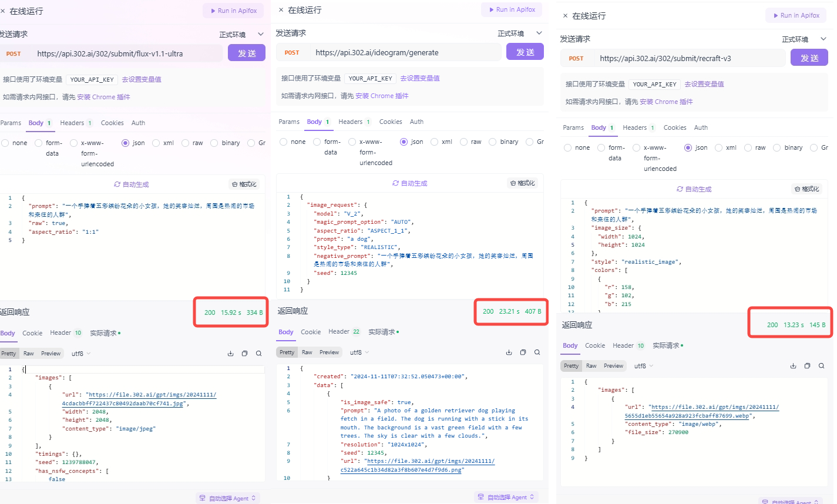This screenshot has height=504, width=837.
Task: Open Headers request tab in the flux panel
Action: [x=76, y=123]
